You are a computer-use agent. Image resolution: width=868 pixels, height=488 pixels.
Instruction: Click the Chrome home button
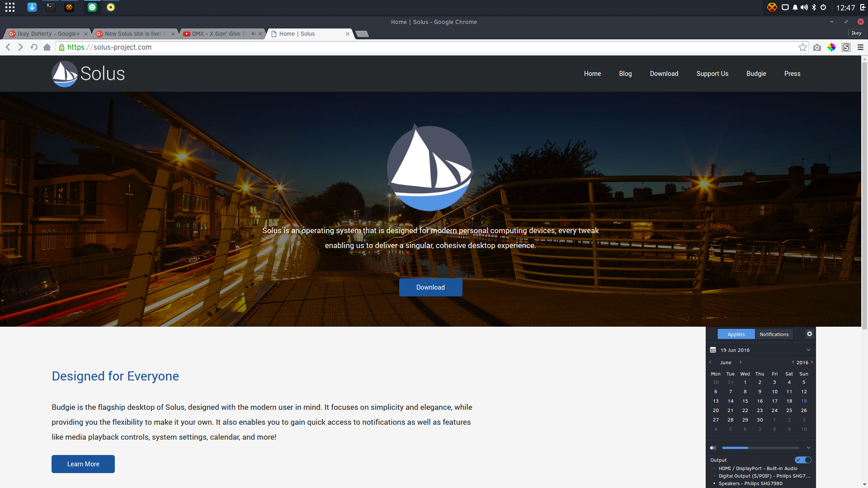[47, 47]
